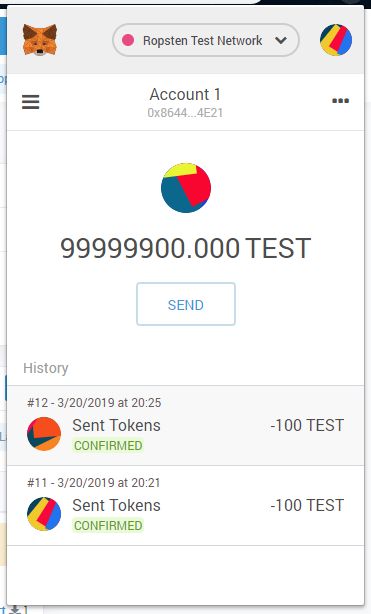
Task: Click the TEST token identicon
Action: 186,188
